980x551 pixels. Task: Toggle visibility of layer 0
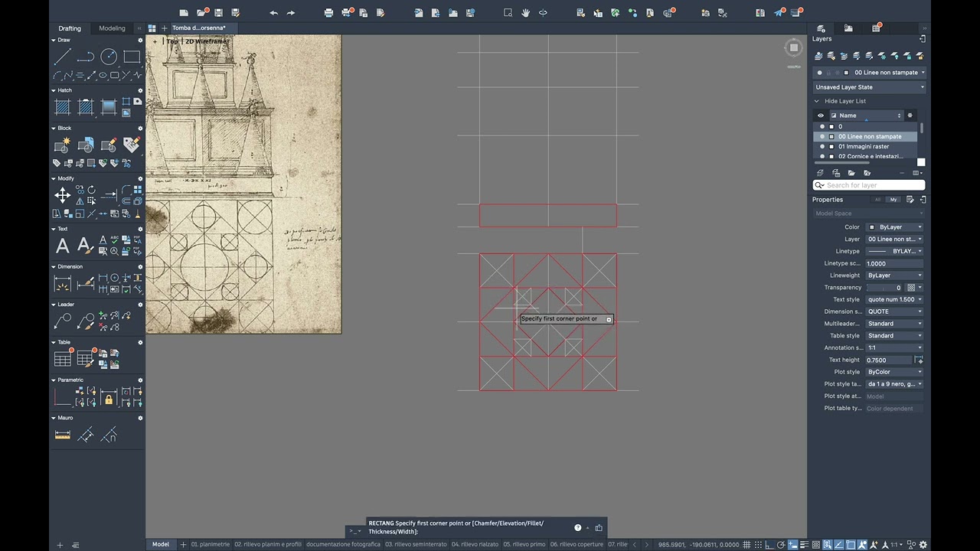822,126
